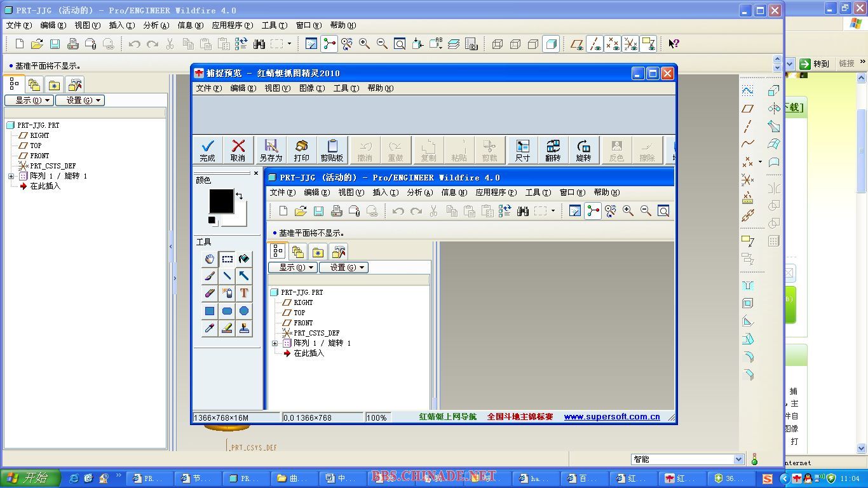Select the paint bucket fill tool

click(244, 259)
